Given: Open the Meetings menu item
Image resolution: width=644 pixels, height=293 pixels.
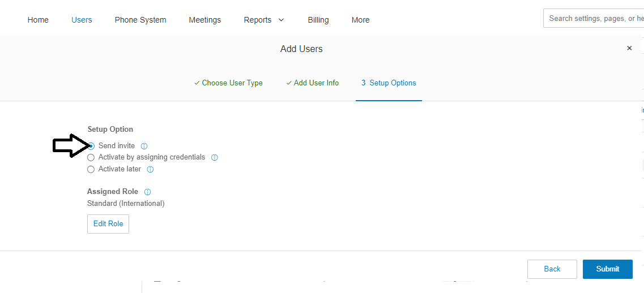Looking at the screenshot, I should [x=205, y=20].
